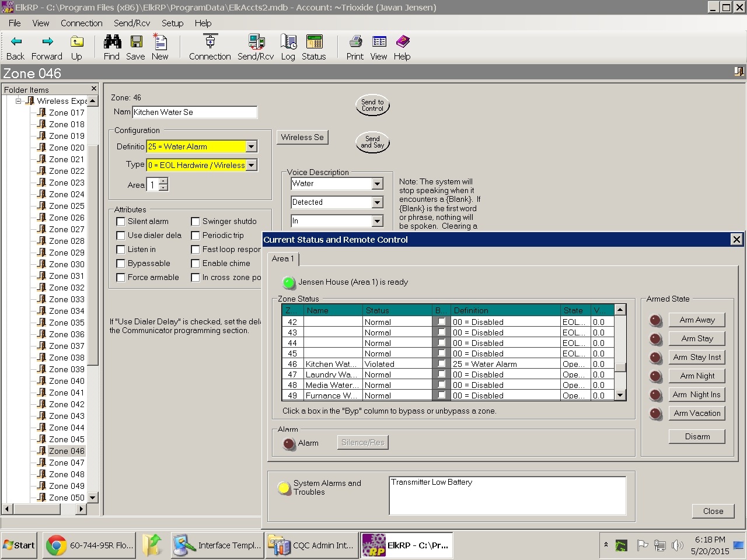Open the Connection toolbar icon

point(210,42)
